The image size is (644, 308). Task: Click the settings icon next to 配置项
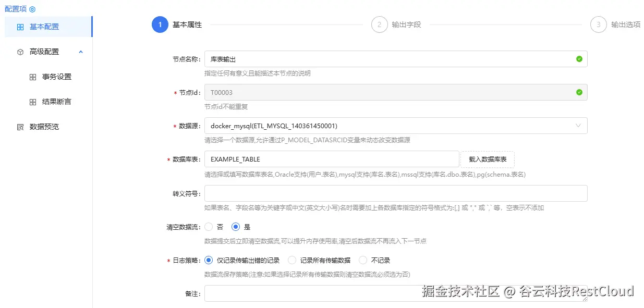pyautogui.click(x=32, y=9)
